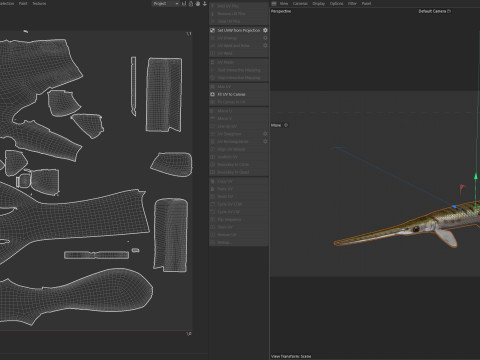The image size is (480, 360).
Task: Click the Mirror V icon
Action: [x=213, y=119]
